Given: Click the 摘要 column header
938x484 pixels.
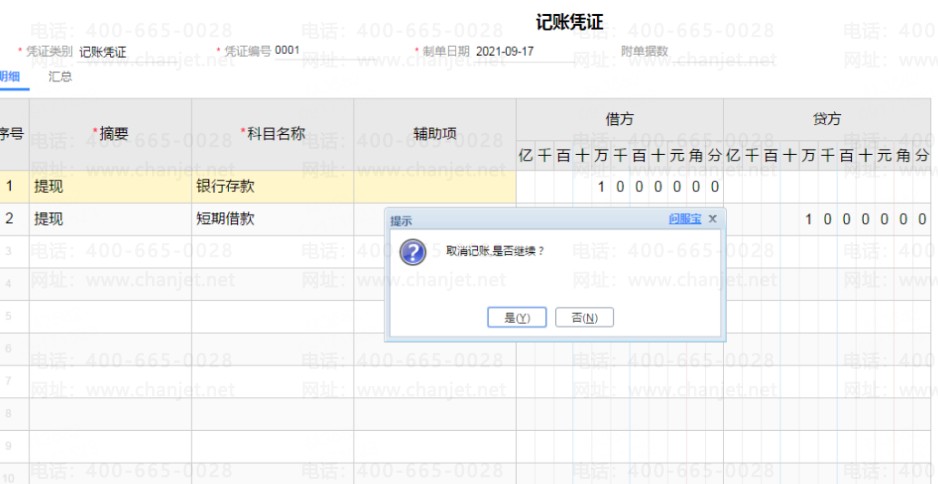Looking at the screenshot, I should pos(111,134).
